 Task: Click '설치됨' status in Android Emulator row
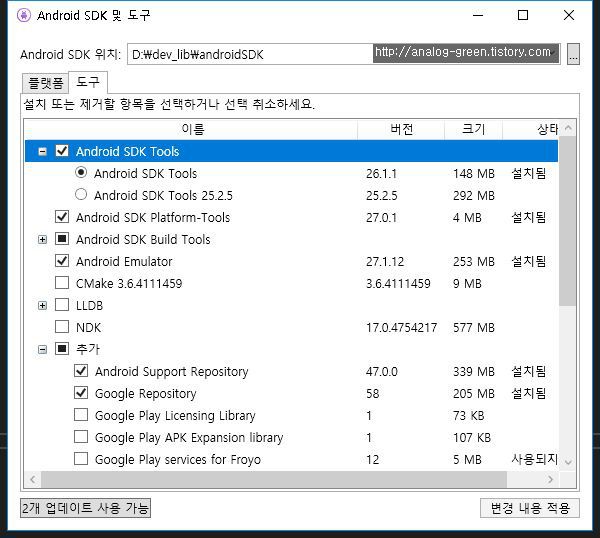528,261
